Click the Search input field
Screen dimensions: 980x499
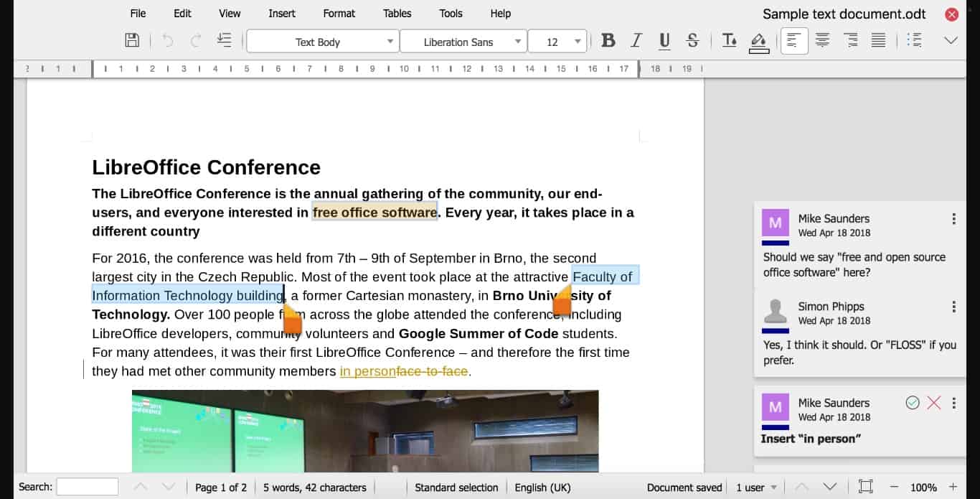point(88,487)
